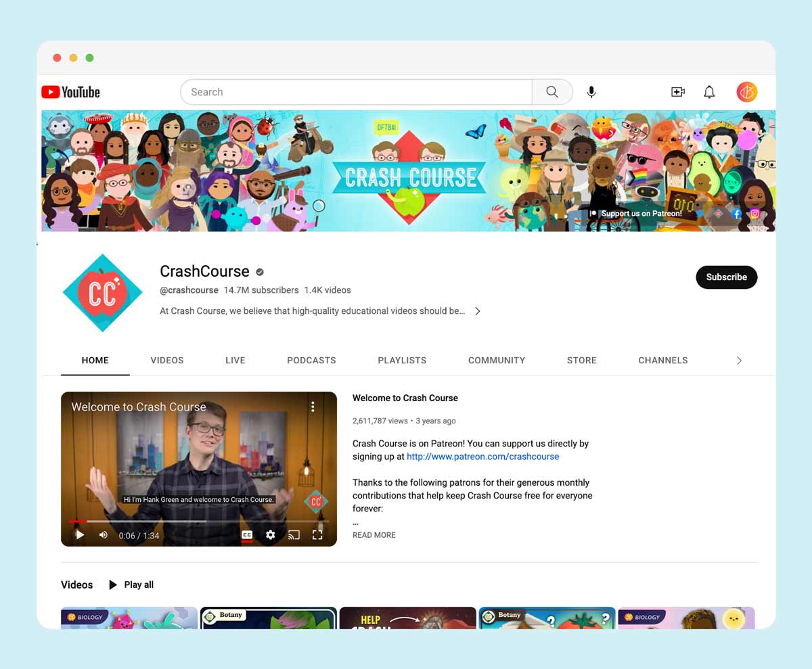Open the account profile avatar
Viewport: 812px width, 669px height.
tap(746, 92)
